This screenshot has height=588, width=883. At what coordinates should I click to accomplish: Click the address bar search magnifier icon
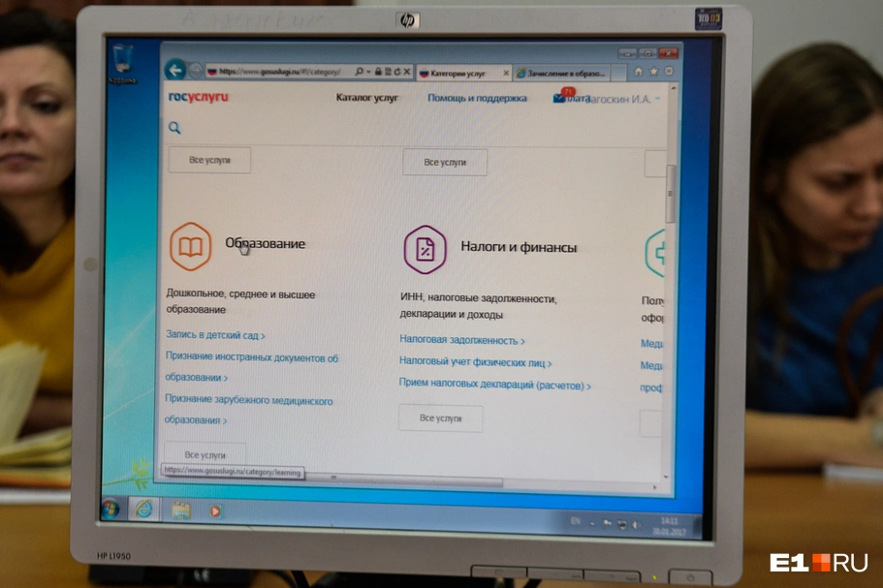point(359,72)
